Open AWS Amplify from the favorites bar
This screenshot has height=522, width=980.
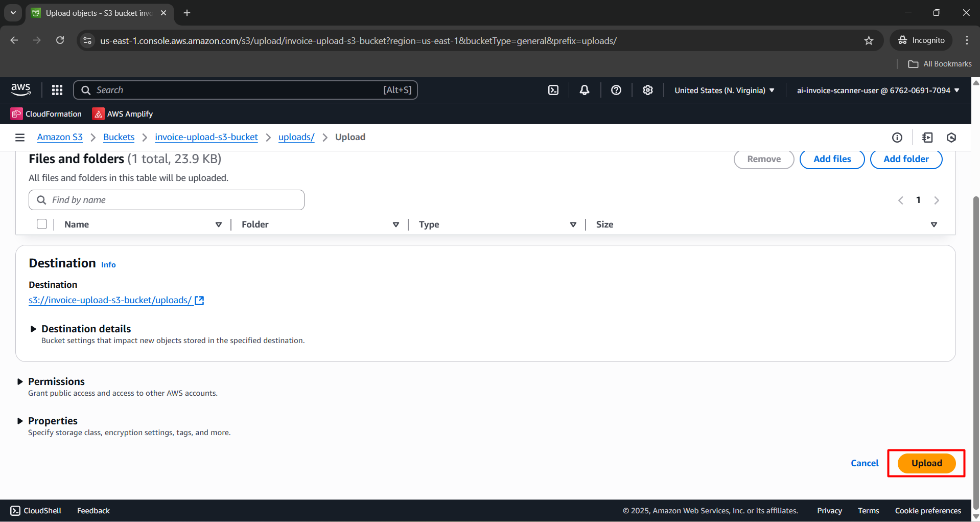pyautogui.click(x=122, y=114)
